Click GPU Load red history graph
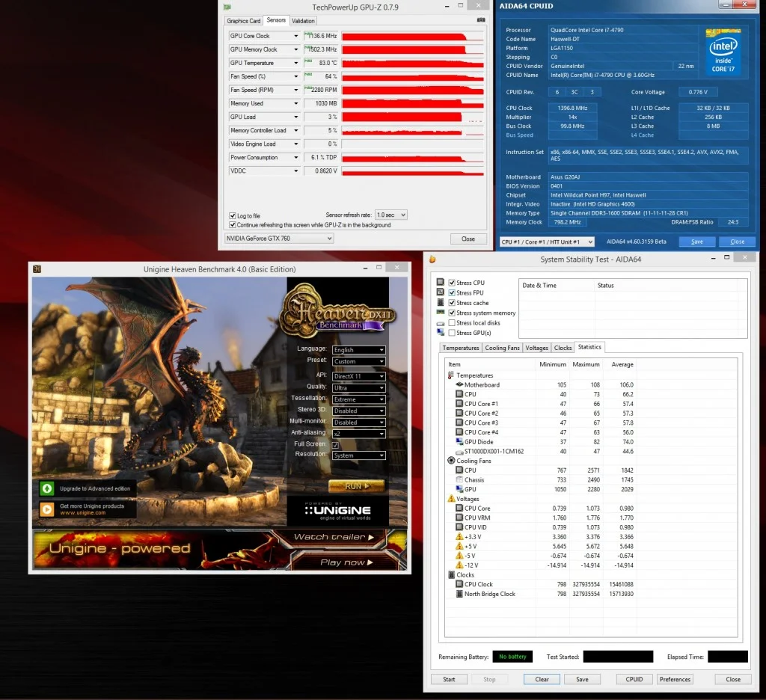 [x=413, y=117]
